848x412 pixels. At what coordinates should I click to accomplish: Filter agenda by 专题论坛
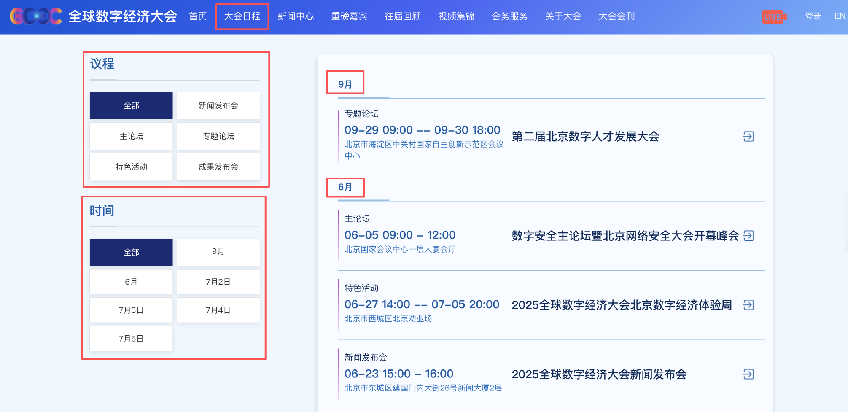(218, 136)
